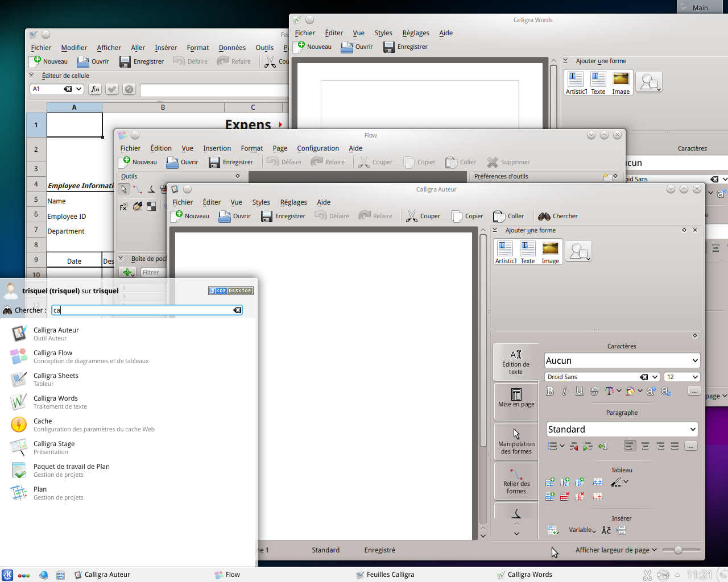The image size is (728, 582).
Task: Open the Aucun character style dropdown in Auteur
Action: [622, 360]
